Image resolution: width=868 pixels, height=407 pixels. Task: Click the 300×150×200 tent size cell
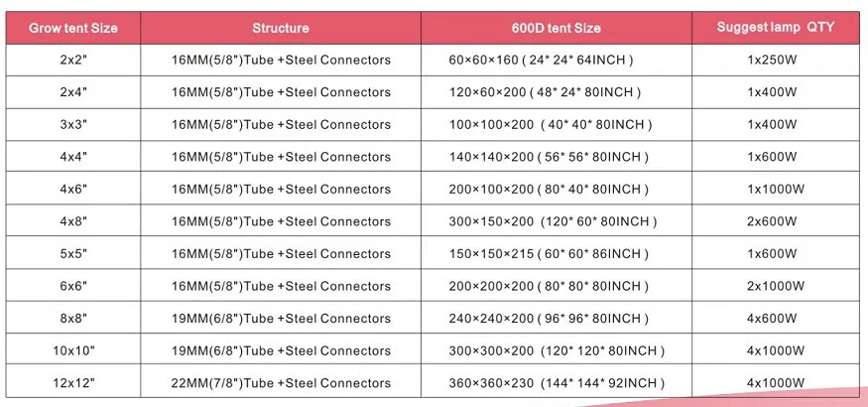553,221
